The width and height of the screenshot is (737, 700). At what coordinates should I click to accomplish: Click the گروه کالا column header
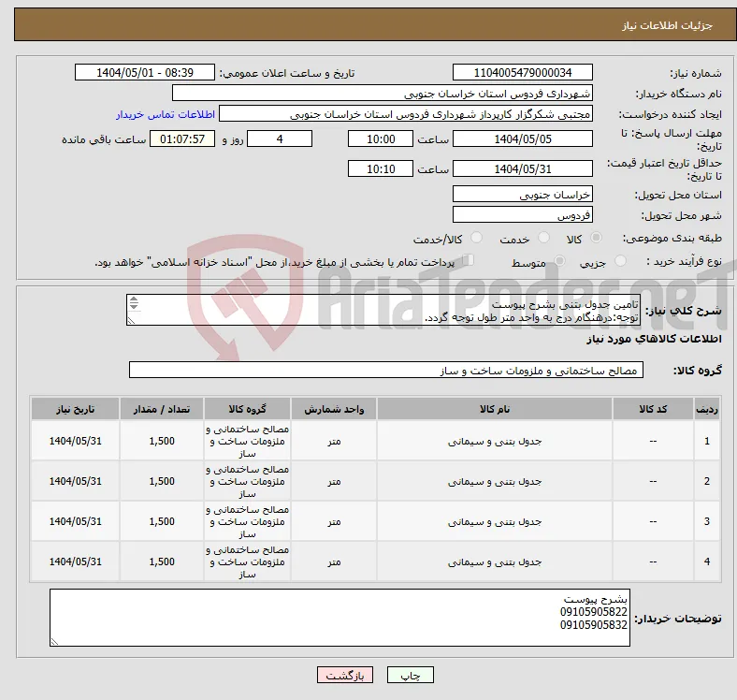point(247,409)
